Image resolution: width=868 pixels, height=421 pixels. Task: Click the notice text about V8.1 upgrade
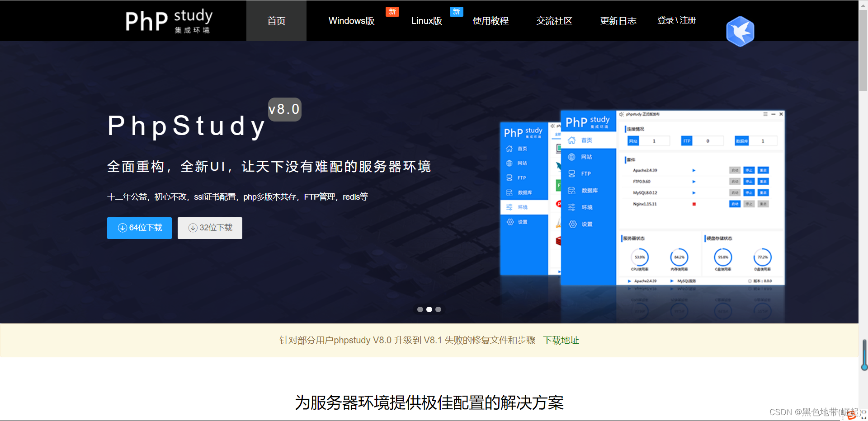[407, 341]
